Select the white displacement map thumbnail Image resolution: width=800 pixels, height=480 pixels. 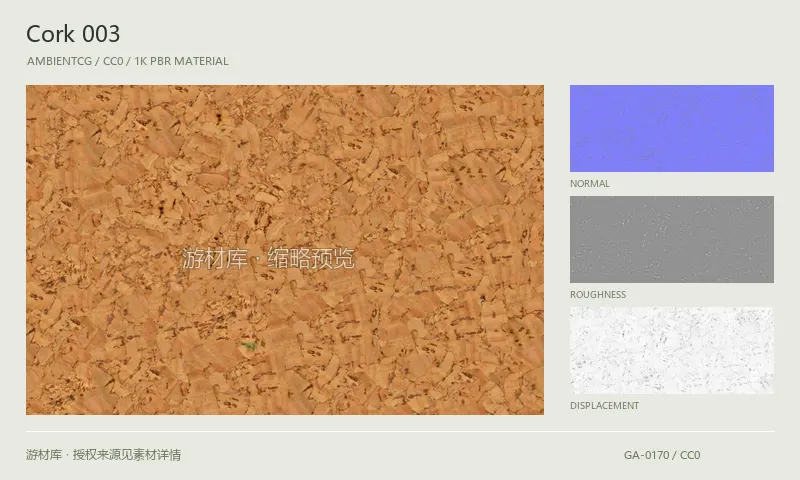(671, 350)
